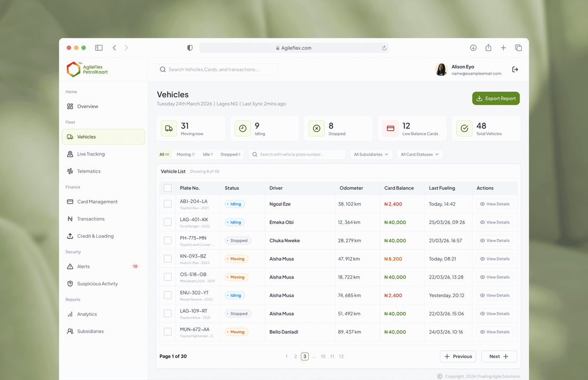The height and width of the screenshot is (380, 588).
Task: Expand the All Subsidiaries dropdown
Action: [372, 154]
